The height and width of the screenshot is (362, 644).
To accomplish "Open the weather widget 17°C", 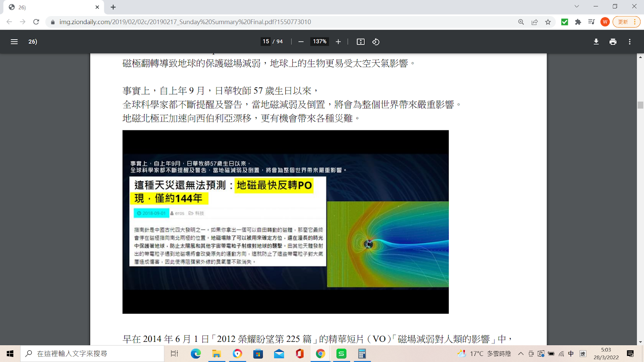I will coord(484,354).
